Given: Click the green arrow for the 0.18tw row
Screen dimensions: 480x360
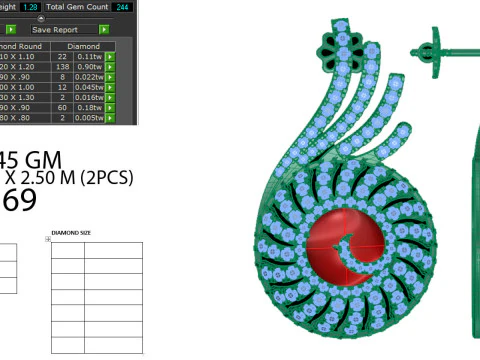Looking at the screenshot, I should tap(110, 108).
